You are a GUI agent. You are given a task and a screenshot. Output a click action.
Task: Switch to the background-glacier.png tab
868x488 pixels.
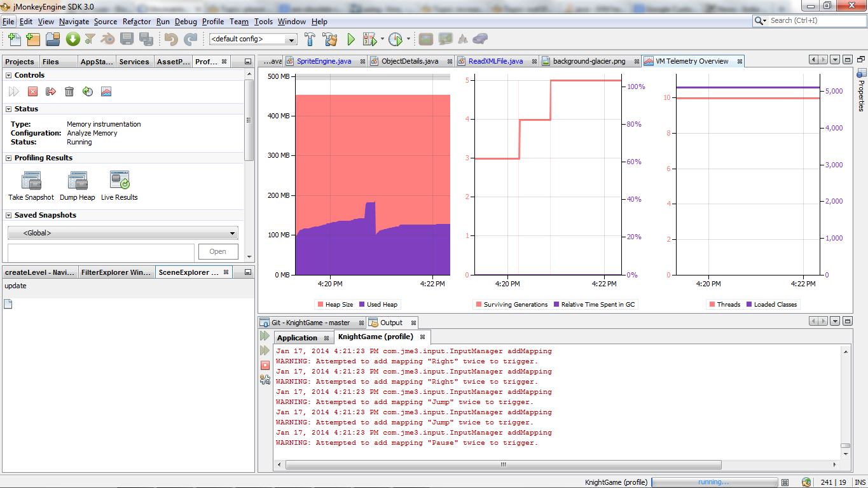(589, 61)
